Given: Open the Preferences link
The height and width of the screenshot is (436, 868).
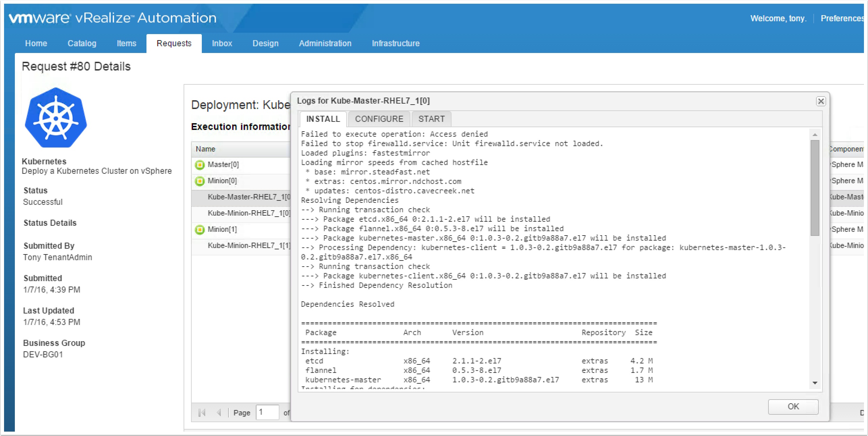Looking at the screenshot, I should tap(842, 18).
